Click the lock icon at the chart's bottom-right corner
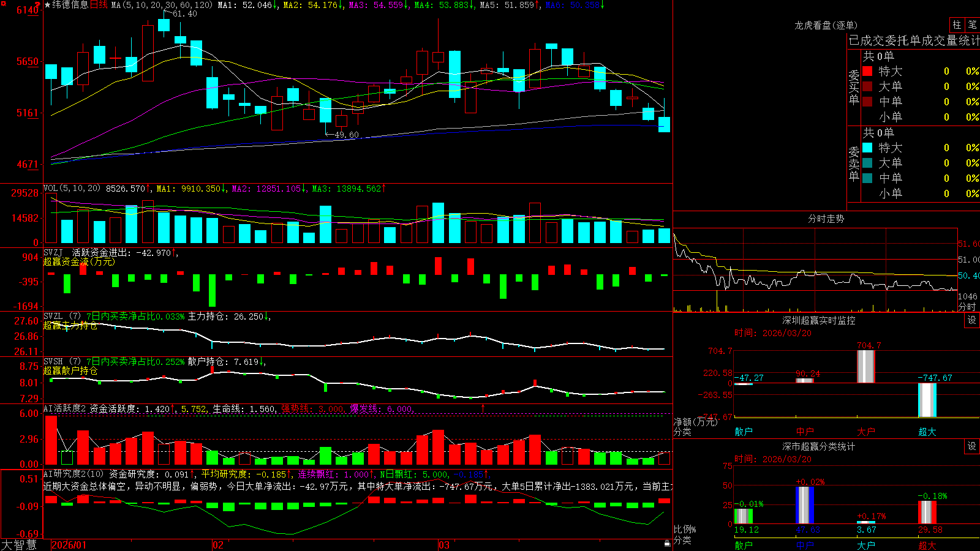 [668, 543]
